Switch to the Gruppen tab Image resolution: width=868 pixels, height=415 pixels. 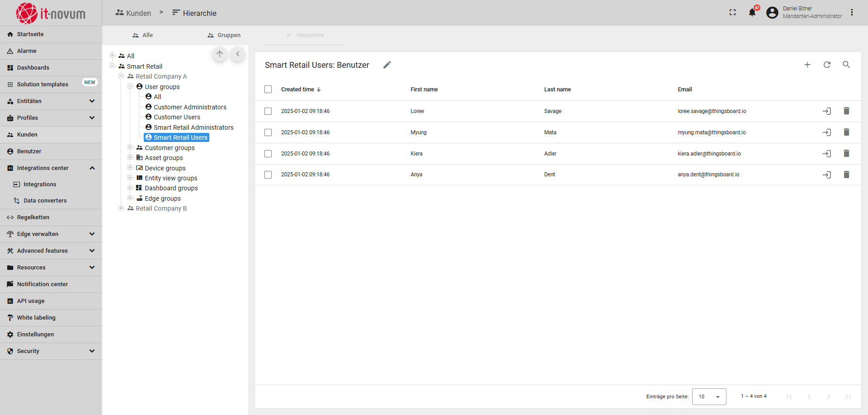coord(224,35)
